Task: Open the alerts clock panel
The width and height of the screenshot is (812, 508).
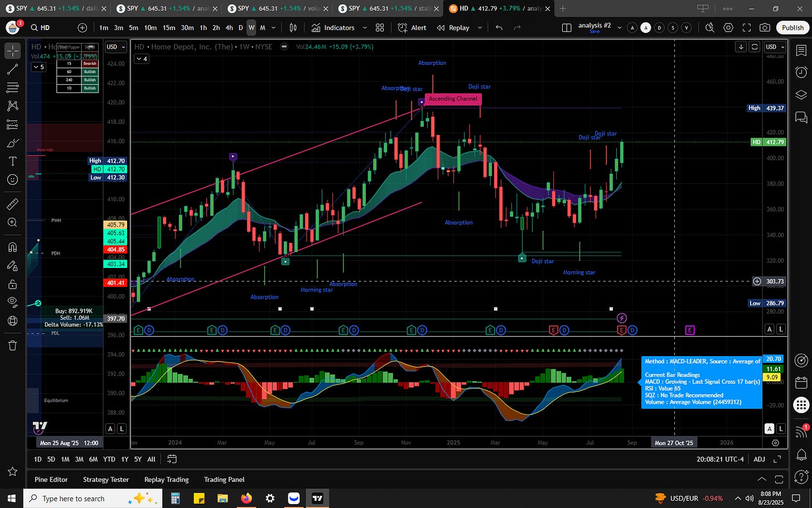Action: pyautogui.click(x=801, y=72)
